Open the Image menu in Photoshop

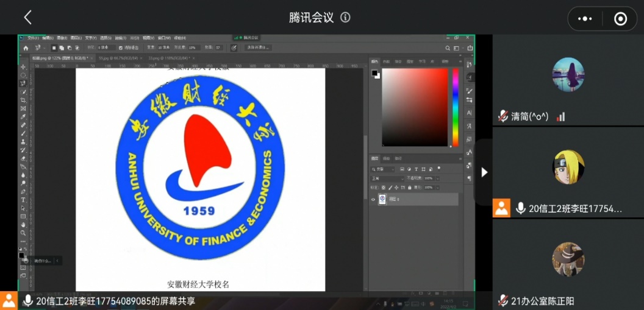click(62, 38)
